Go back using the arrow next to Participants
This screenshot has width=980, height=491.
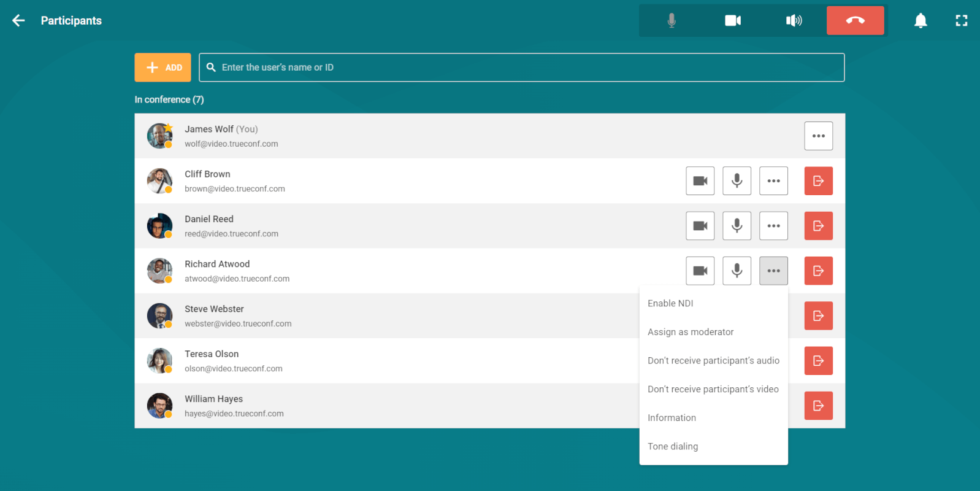(18, 21)
